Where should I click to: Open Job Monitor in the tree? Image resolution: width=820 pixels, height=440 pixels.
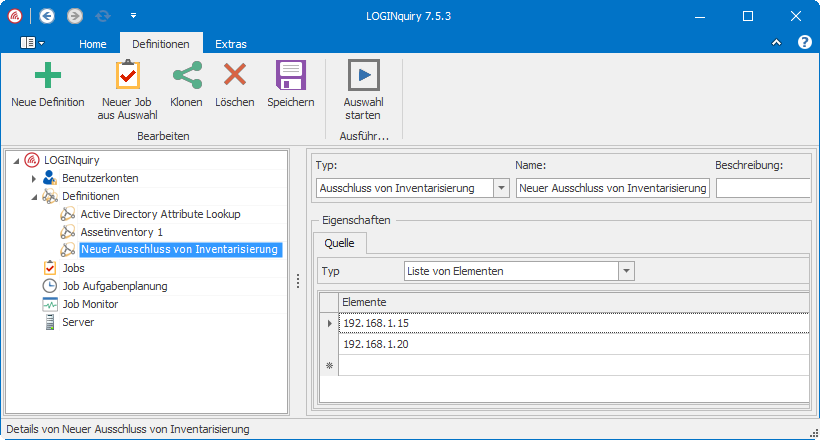tap(90, 304)
